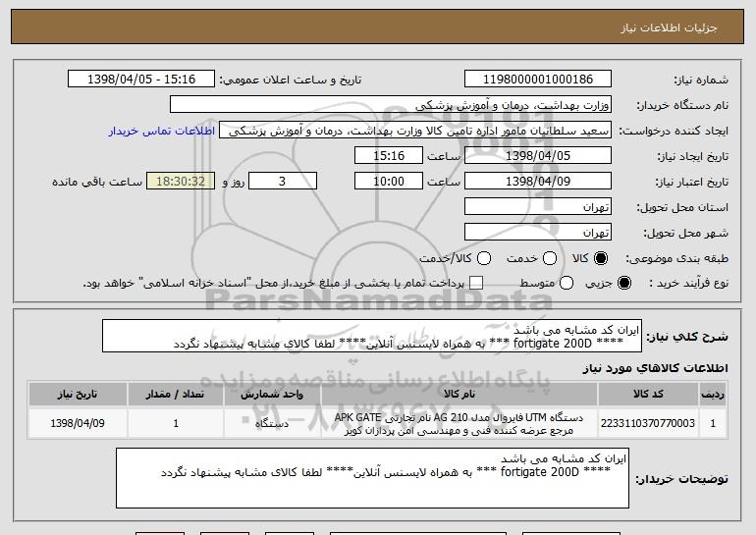Select the خدمت radio button

(550, 258)
